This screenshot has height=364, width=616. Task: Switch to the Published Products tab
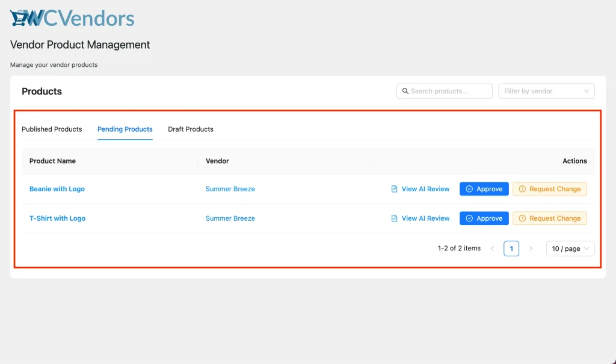52,129
